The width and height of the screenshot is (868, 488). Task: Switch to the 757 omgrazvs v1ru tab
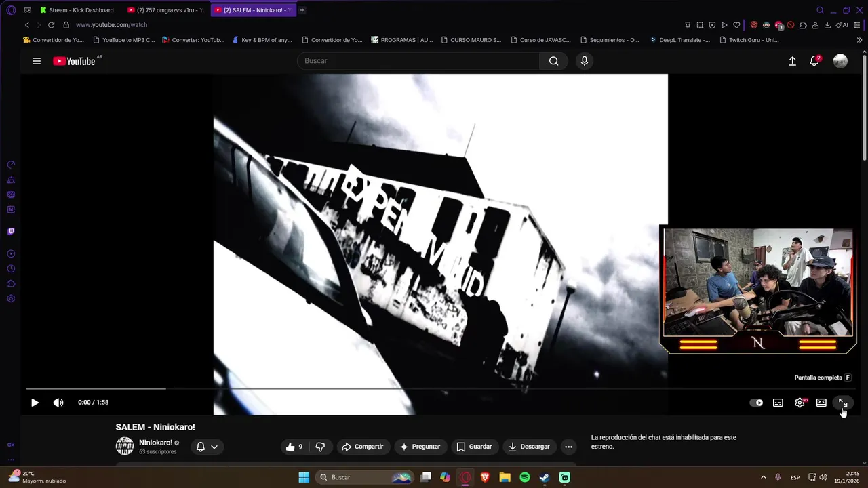click(165, 10)
